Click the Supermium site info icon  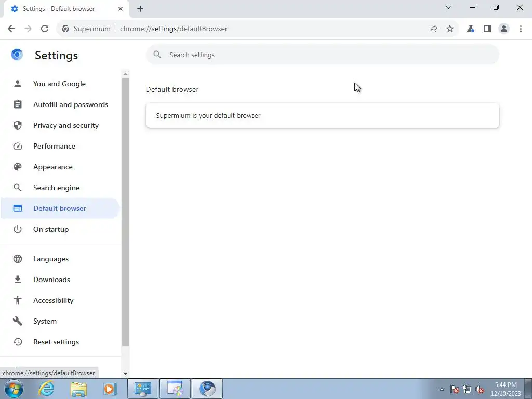[x=65, y=29]
